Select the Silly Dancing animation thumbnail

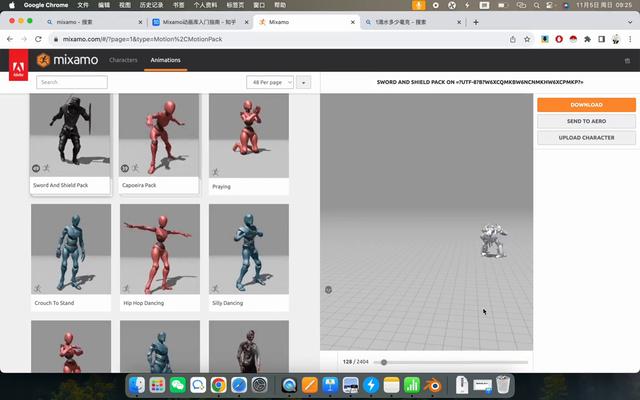249,249
